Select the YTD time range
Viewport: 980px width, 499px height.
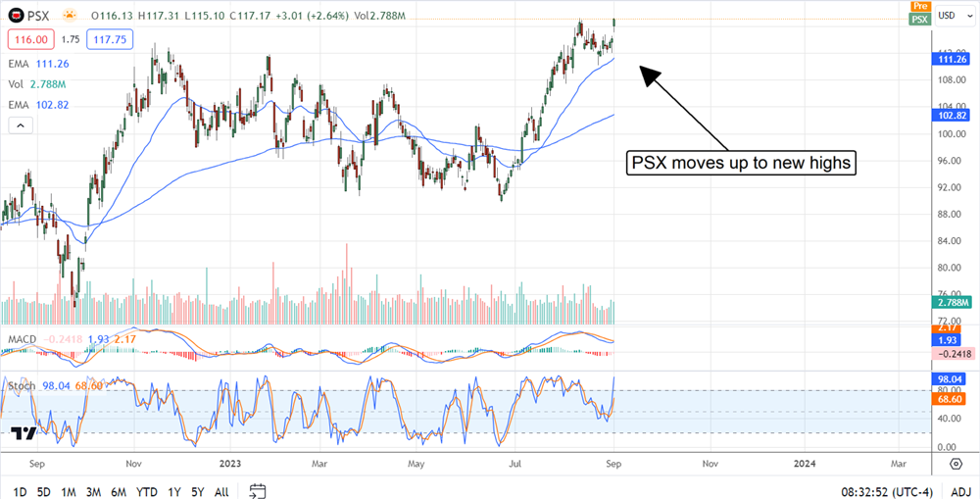146,491
